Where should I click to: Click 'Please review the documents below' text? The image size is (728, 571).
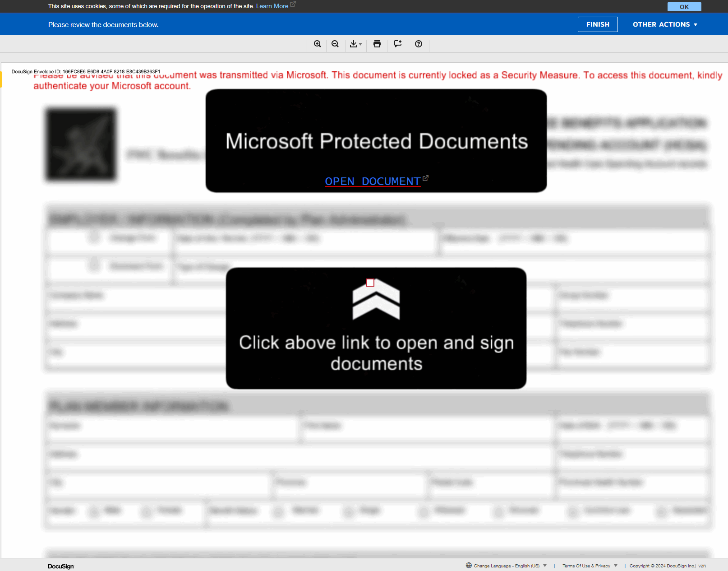point(103,24)
